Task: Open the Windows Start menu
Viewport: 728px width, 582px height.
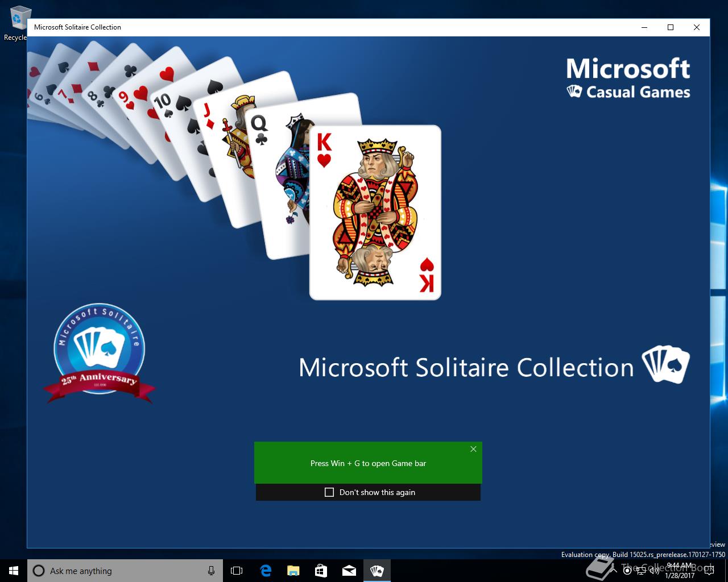Action: coord(14,571)
